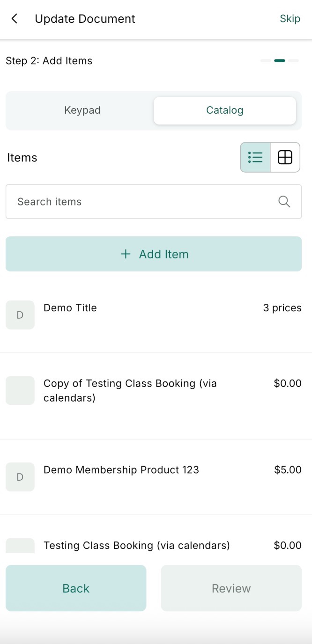Click the step progress indicator

(280, 61)
